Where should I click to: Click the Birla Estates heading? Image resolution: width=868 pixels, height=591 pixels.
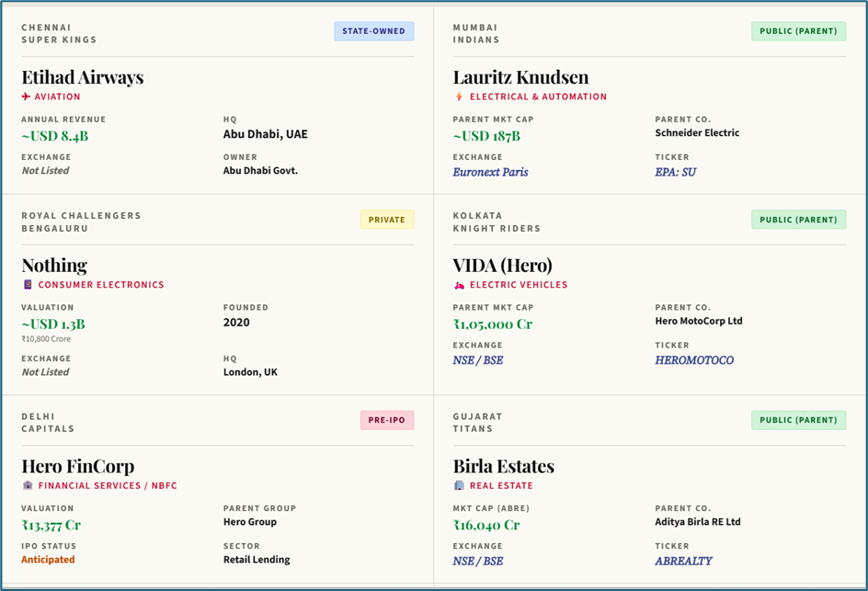coord(503,466)
